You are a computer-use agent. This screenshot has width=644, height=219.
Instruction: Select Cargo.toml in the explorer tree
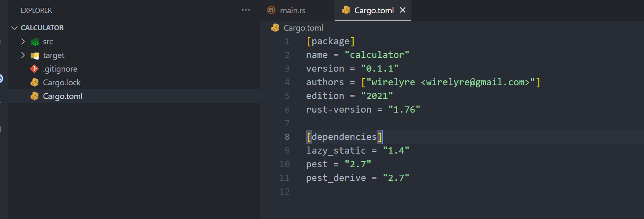click(62, 96)
